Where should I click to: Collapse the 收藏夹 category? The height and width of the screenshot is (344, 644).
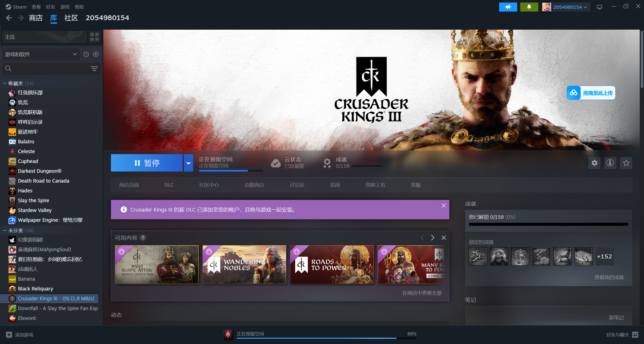(5, 83)
